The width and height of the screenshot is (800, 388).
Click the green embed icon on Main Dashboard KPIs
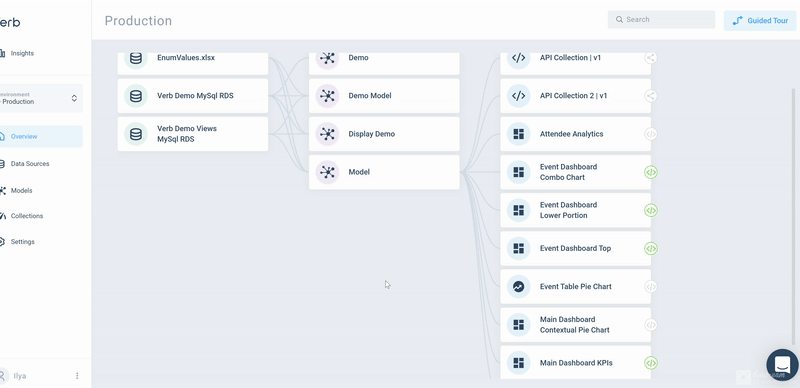(x=651, y=363)
